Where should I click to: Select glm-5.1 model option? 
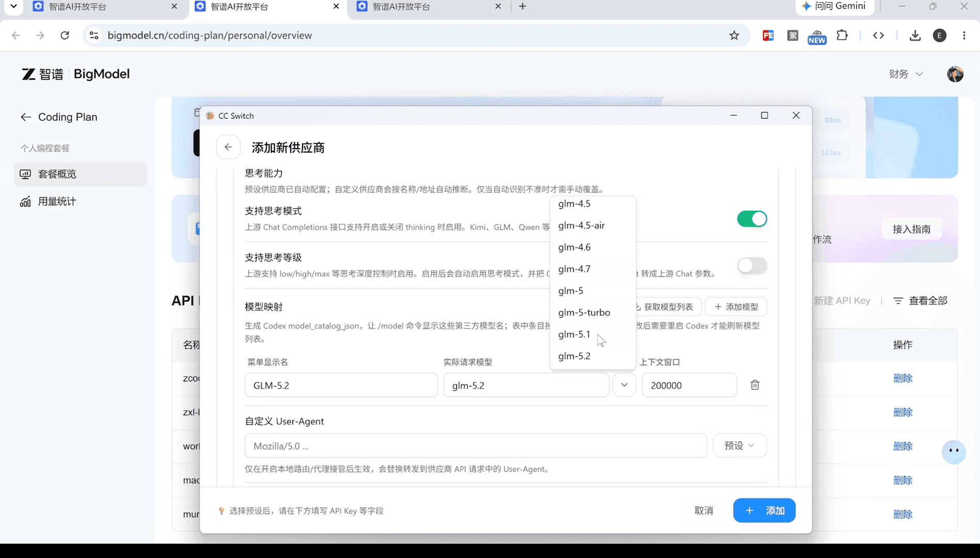[593, 334]
